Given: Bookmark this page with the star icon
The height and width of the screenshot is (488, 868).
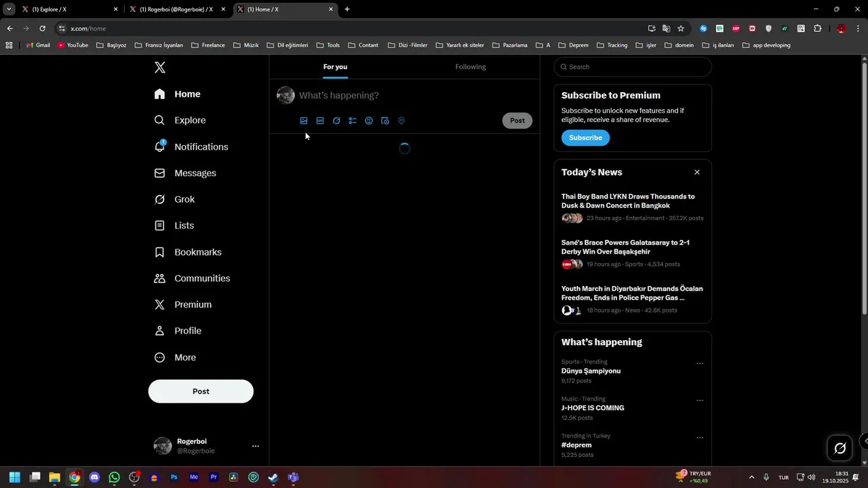Looking at the screenshot, I should click(x=681, y=28).
